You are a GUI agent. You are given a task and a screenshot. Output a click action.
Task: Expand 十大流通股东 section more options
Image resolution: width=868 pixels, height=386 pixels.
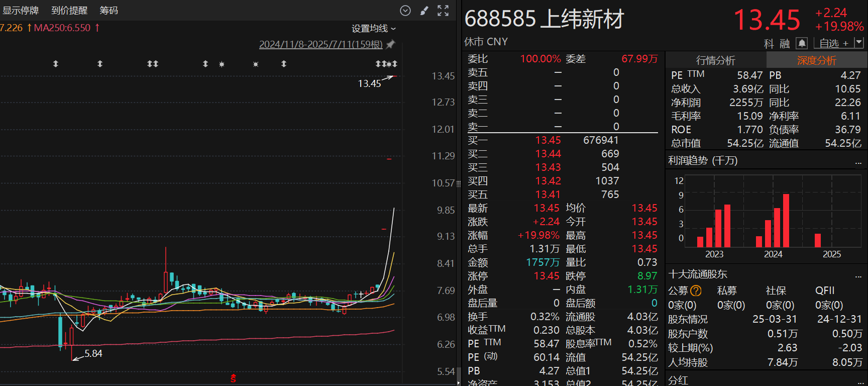(x=858, y=275)
